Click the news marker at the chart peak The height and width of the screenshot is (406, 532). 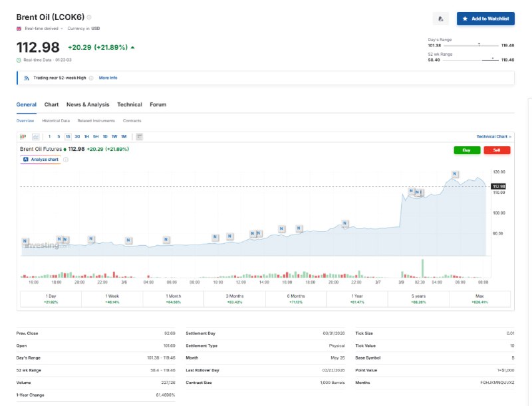pos(455,174)
